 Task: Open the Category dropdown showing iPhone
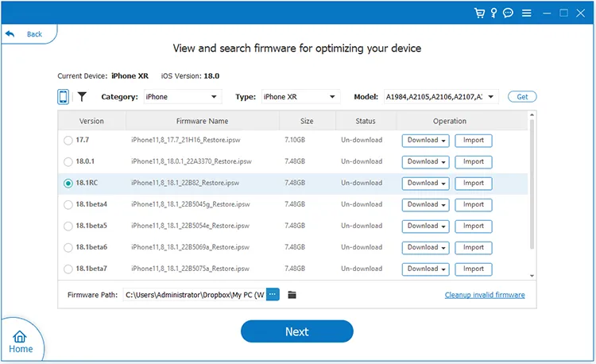pos(183,97)
